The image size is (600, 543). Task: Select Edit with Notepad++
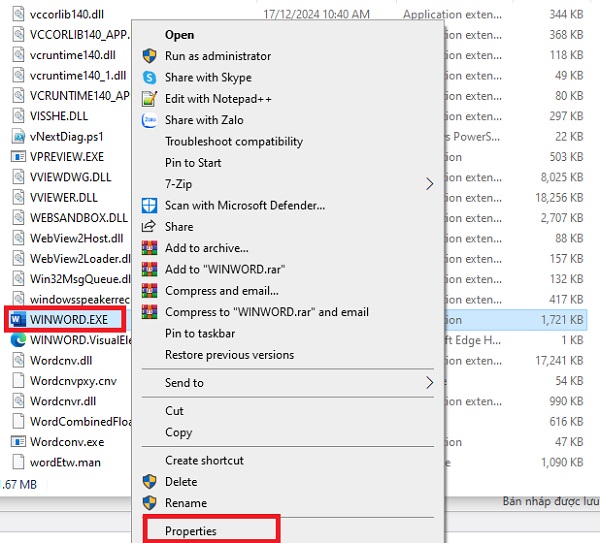218,99
